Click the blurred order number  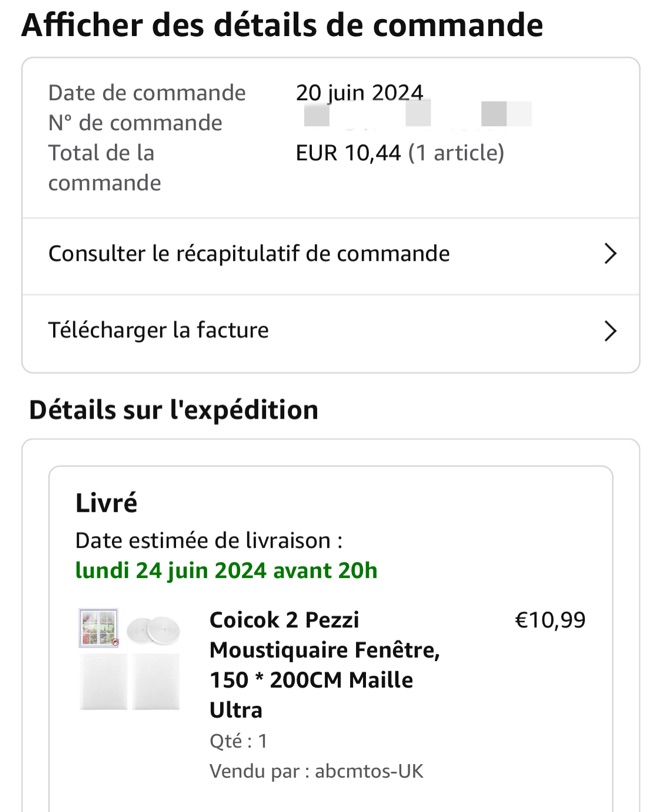coord(417,115)
